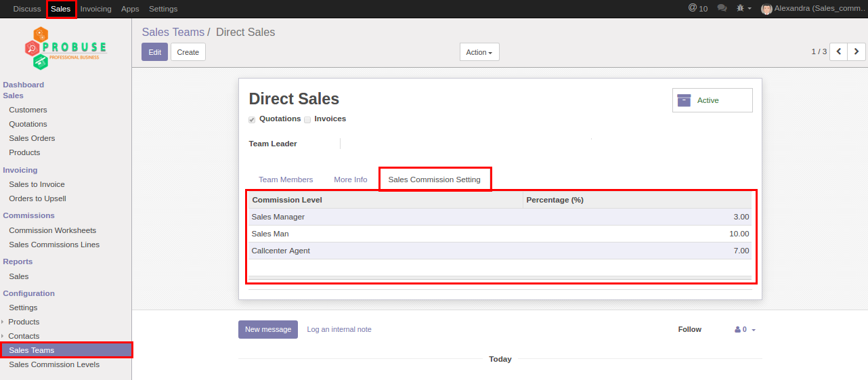Image resolution: width=868 pixels, height=380 pixels.
Task: Toggle the Invoices checkbox
Action: coord(307,120)
